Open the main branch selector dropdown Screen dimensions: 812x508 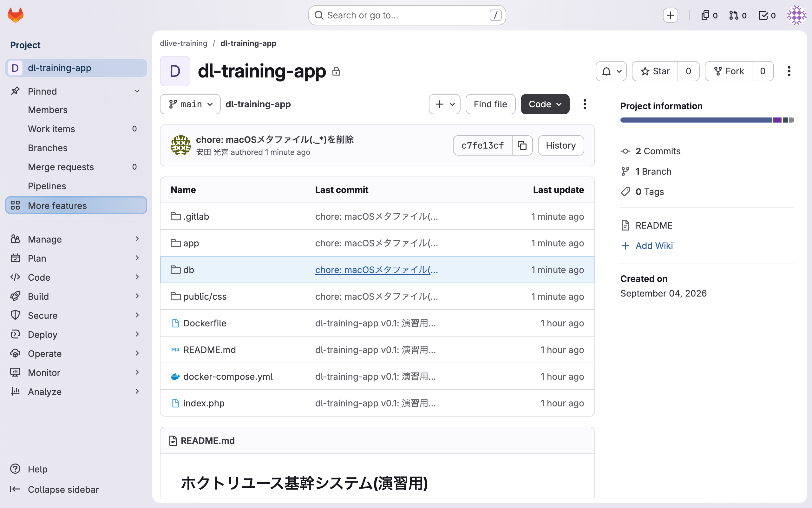coord(190,104)
